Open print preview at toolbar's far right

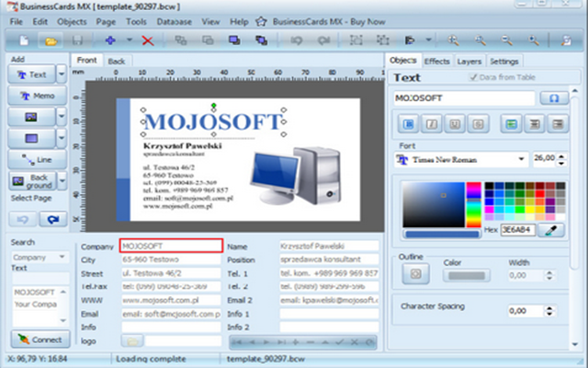coord(566,40)
